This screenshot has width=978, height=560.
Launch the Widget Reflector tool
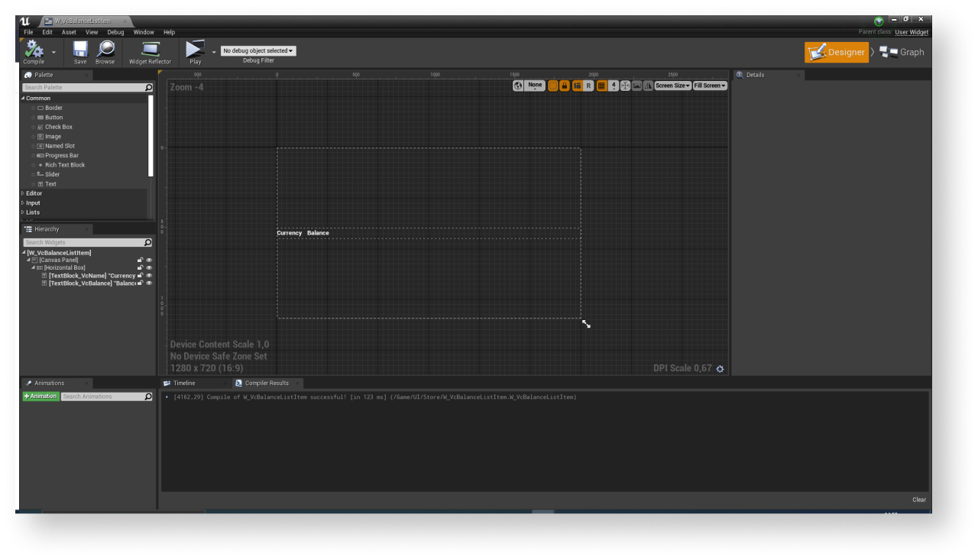tap(150, 50)
